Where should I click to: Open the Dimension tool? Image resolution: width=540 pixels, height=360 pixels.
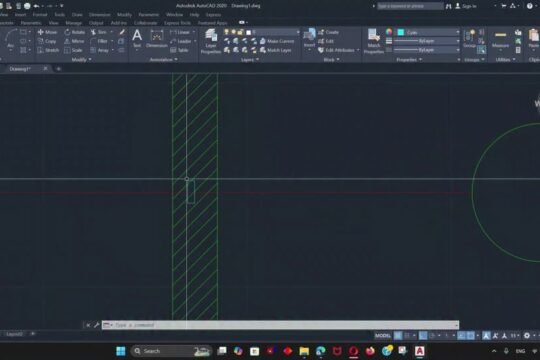[157, 39]
